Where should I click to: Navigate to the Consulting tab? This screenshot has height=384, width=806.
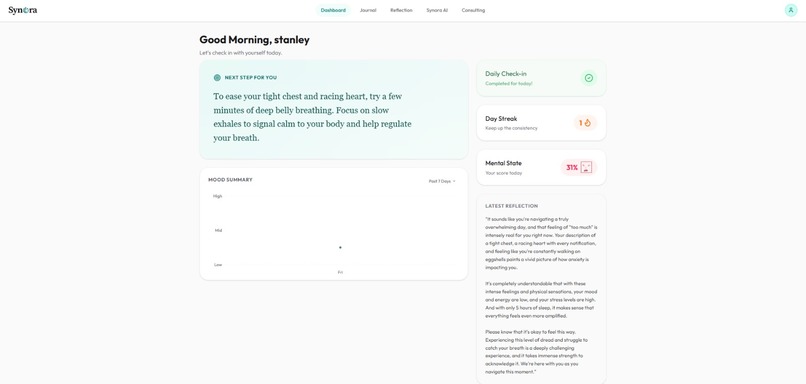[473, 10]
